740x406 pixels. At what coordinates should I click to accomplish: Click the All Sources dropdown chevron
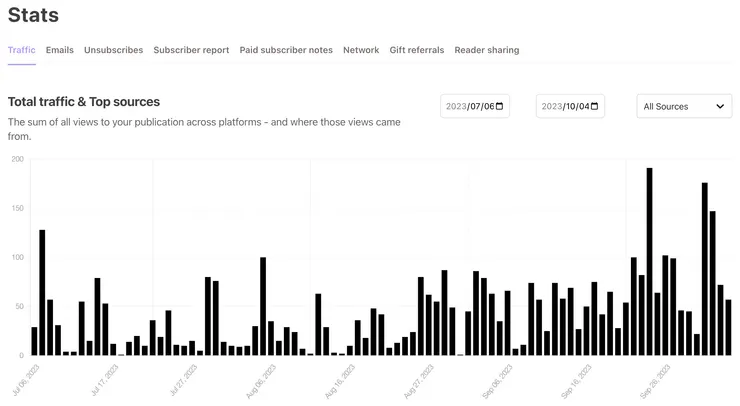pyautogui.click(x=720, y=106)
